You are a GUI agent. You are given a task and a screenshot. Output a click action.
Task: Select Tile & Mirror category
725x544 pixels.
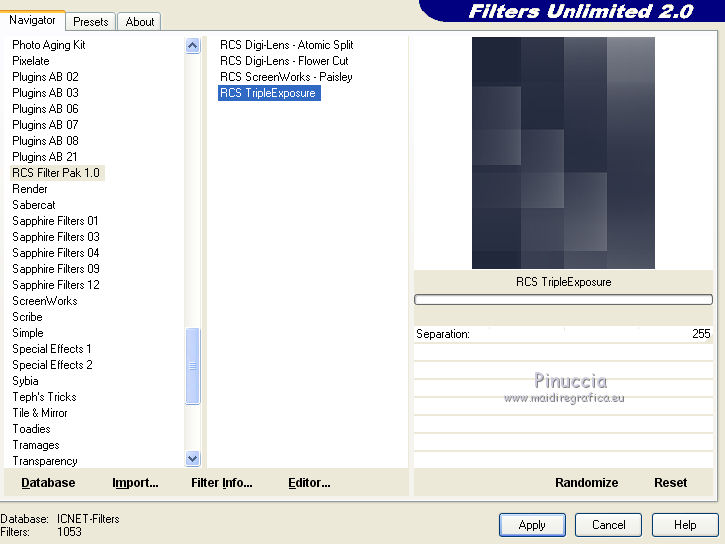(x=40, y=413)
